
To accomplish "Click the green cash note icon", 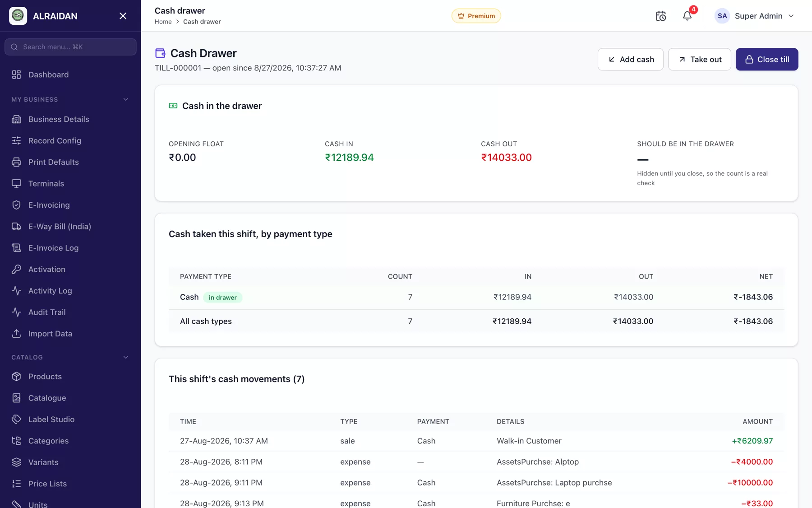I will pyautogui.click(x=173, y=106).
